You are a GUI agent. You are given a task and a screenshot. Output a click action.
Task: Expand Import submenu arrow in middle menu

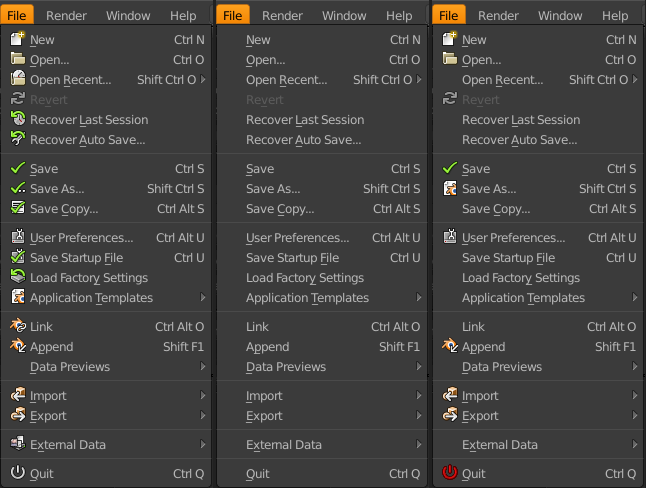pos(419,395)
